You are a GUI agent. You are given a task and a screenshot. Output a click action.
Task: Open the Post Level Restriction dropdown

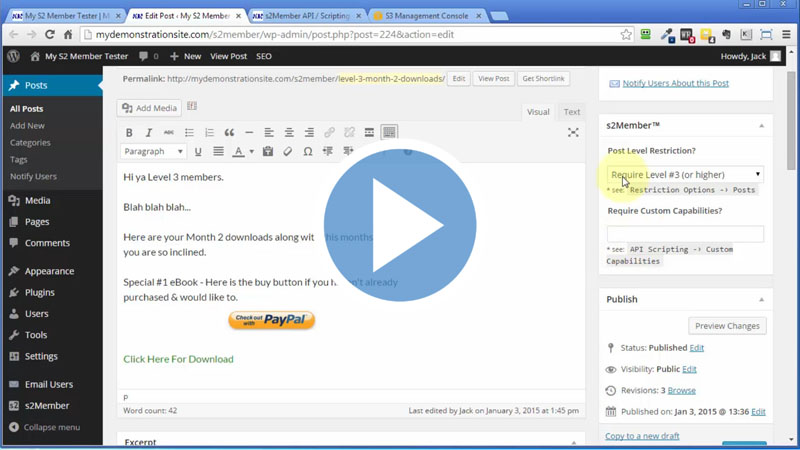[685, 175]
